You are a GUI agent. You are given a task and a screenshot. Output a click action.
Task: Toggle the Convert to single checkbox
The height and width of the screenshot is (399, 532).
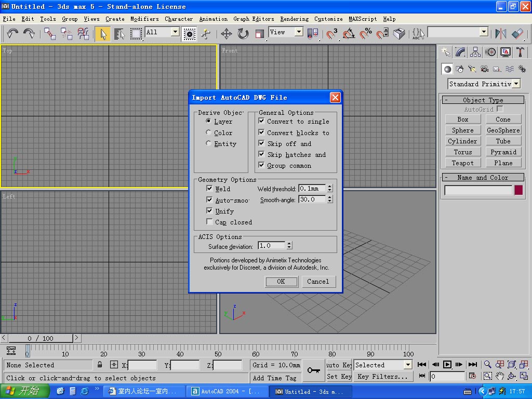click(x=261, y=121)
